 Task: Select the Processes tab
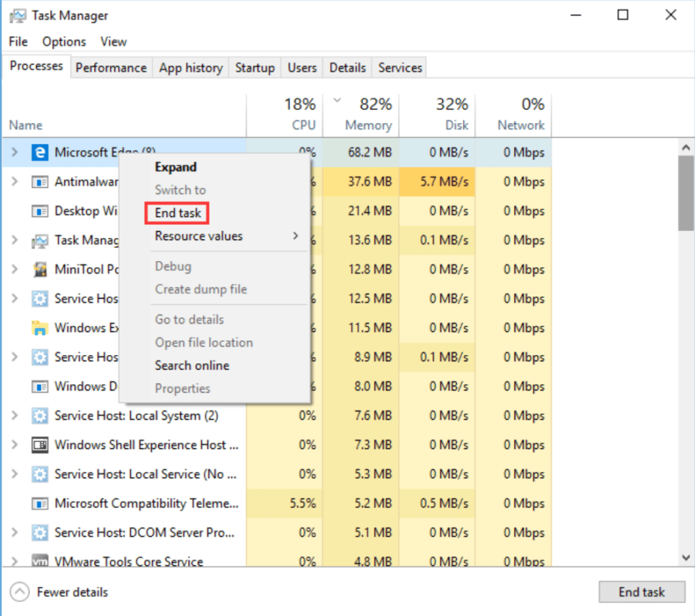36,66
